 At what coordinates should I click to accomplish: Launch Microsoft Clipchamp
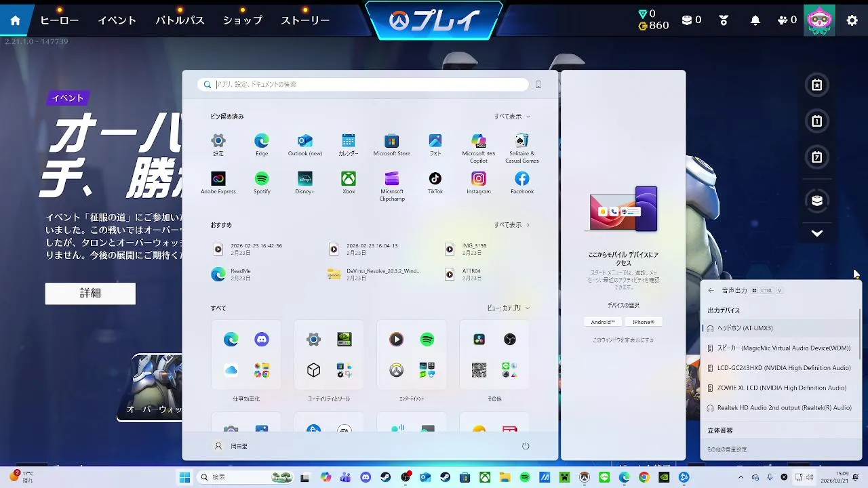[392, 186]
